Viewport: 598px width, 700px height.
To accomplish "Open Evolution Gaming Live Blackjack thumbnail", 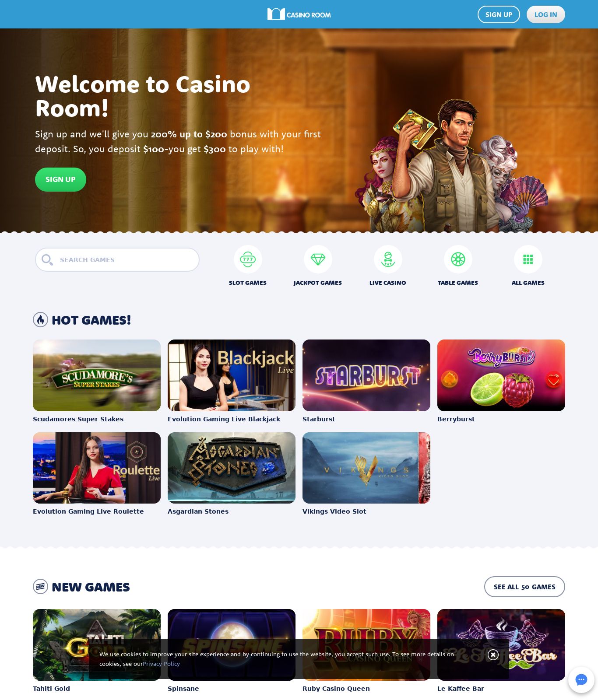I will (x=232, y=375).
